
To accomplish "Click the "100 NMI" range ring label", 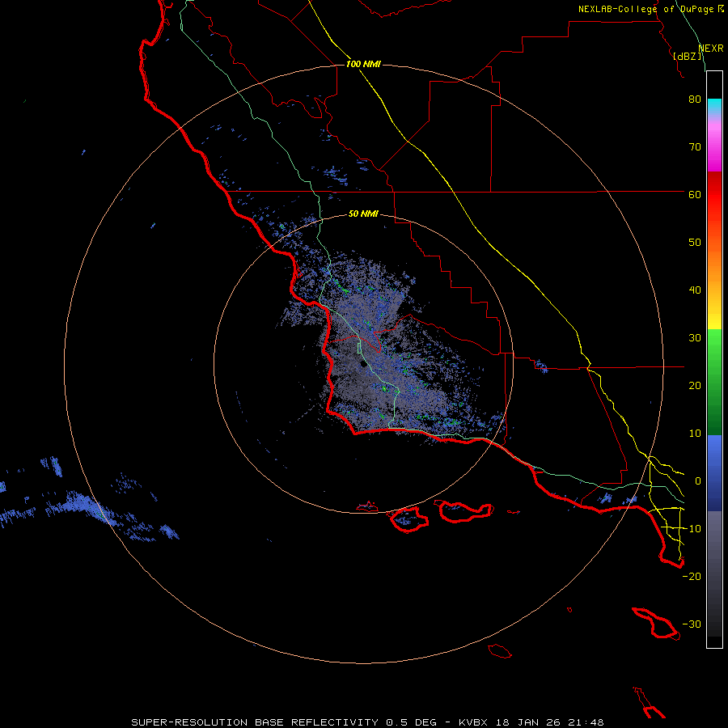I will pos(363,64).
